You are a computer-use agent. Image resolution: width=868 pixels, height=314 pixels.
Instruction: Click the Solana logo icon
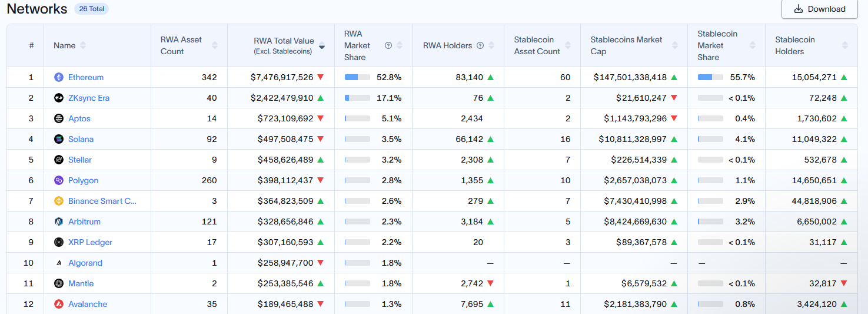[x=59, y=139]
